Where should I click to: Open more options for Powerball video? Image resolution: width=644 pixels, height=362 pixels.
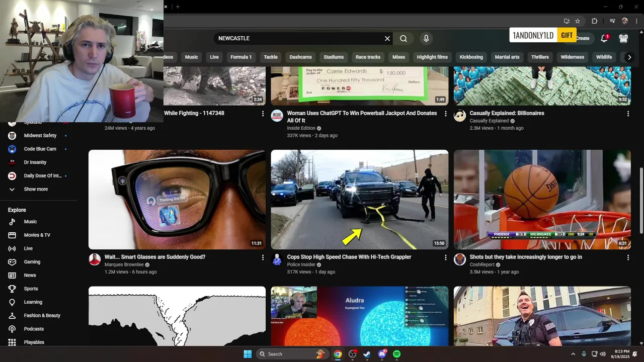click(445, 114)
